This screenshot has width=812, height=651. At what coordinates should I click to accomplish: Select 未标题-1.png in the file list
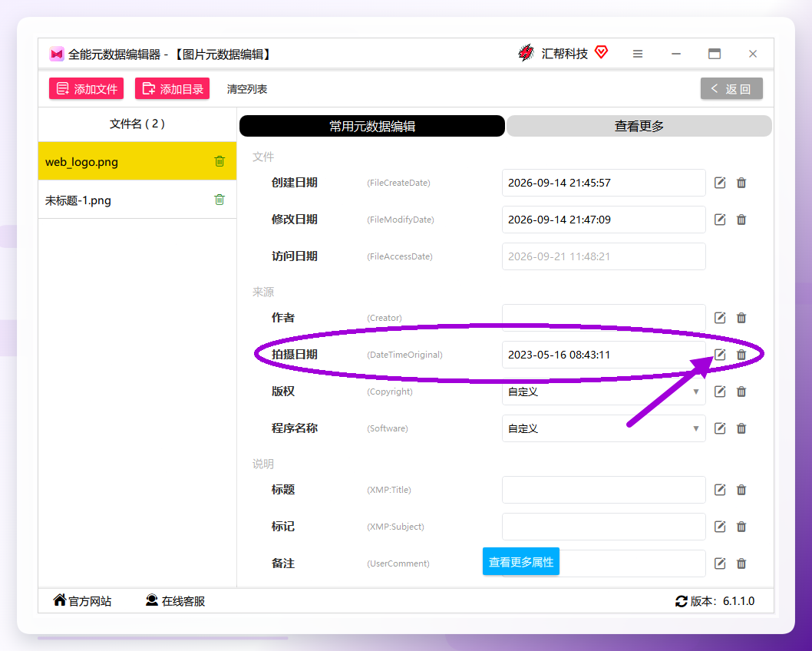pyautogui.click(x=137, y=200)
